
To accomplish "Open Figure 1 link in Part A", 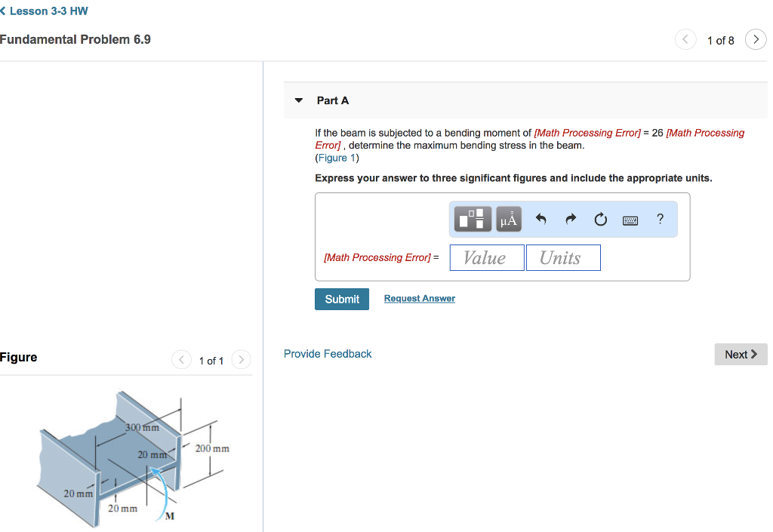I will [337, 157].
